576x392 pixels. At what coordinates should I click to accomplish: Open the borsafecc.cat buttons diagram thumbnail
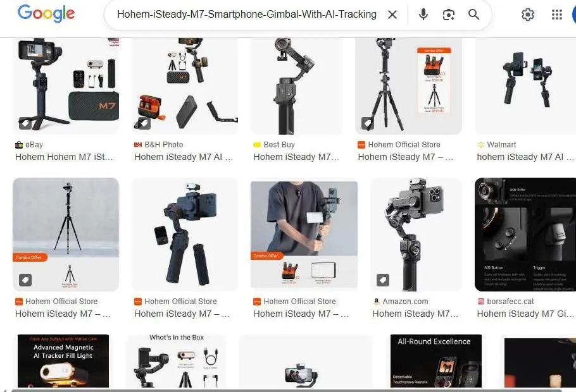click(525, 235)
